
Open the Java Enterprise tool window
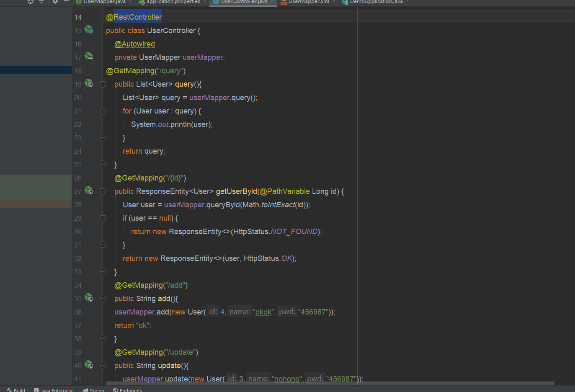(x=54, y=390)
